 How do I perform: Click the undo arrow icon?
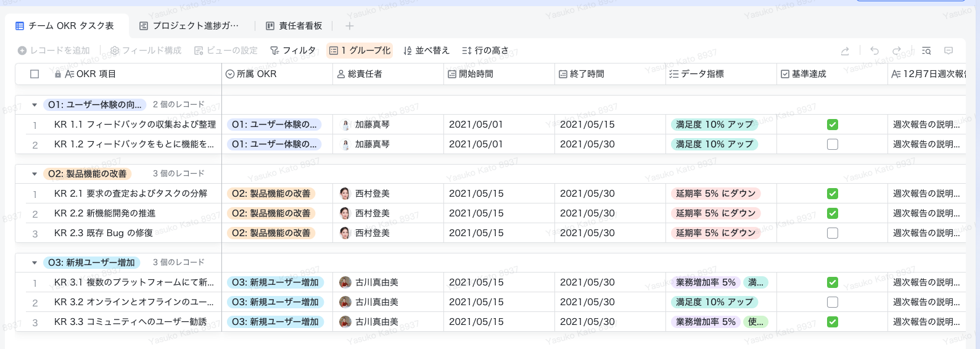(x=875, y=51)
